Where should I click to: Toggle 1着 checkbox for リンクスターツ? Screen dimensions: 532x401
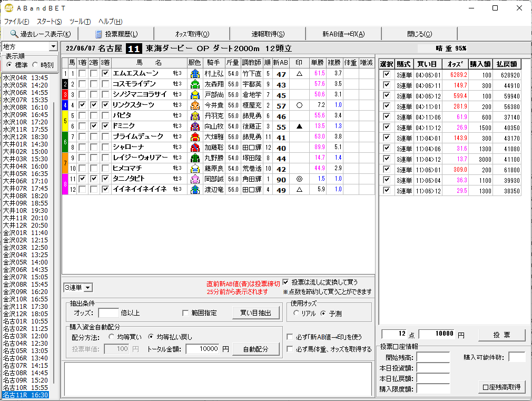82,105
